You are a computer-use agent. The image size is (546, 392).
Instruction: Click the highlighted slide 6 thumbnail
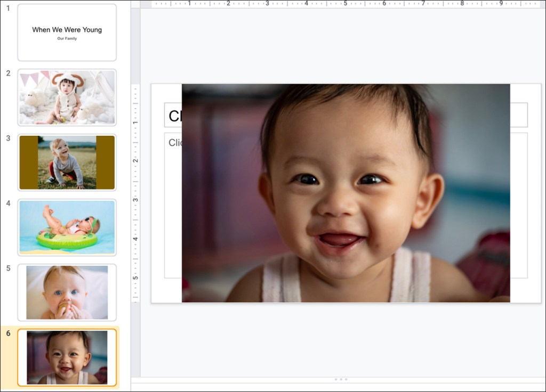click(67, 357)
